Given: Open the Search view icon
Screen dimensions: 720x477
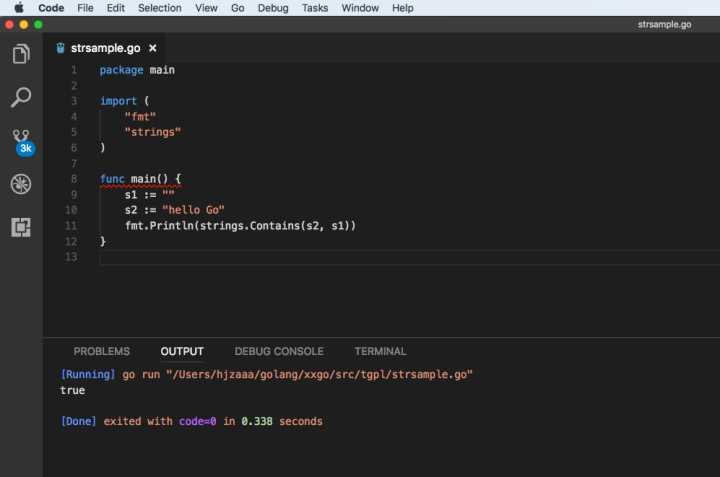Looking at the screenshot, I should pos(21,97).
